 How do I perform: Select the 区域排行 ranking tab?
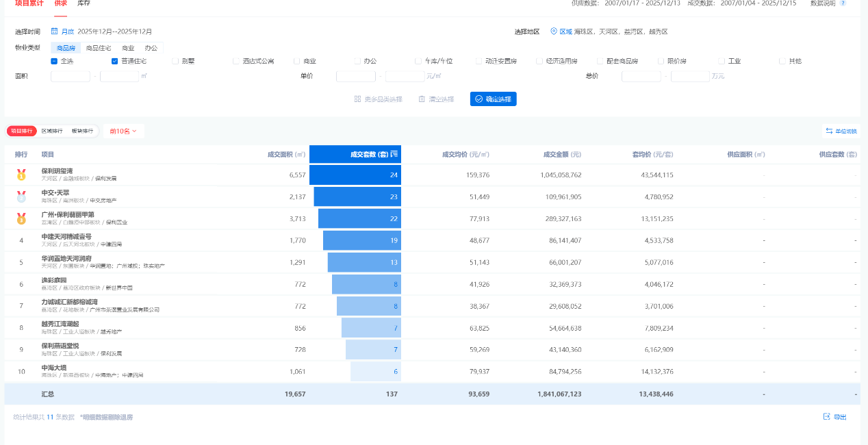coord(52,131)
